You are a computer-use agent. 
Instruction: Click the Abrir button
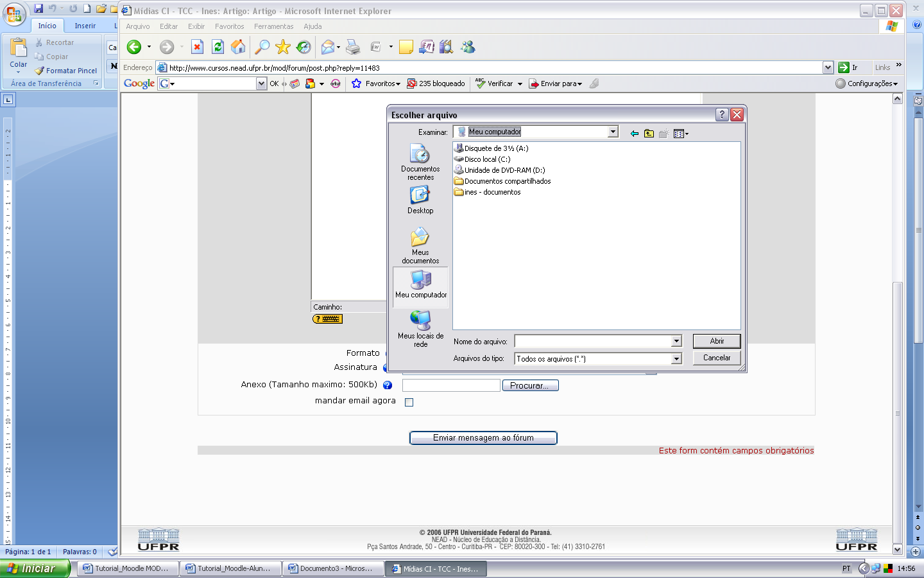click(x=717, y=341)
